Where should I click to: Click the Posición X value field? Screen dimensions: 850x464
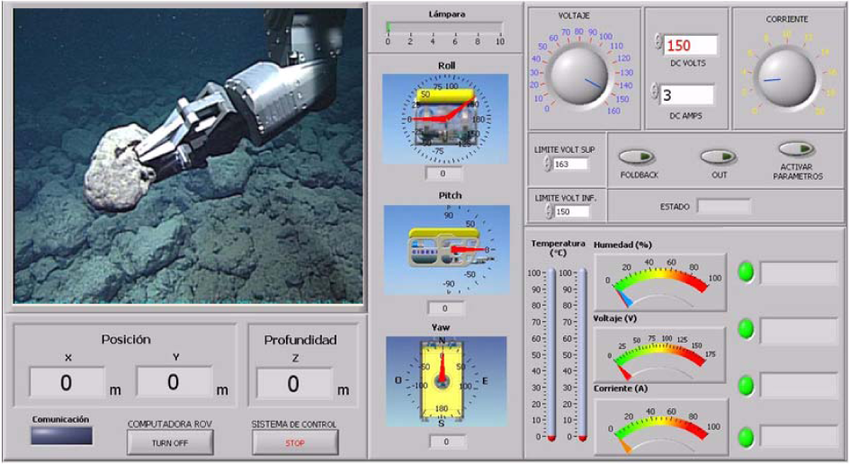[67, 383]
